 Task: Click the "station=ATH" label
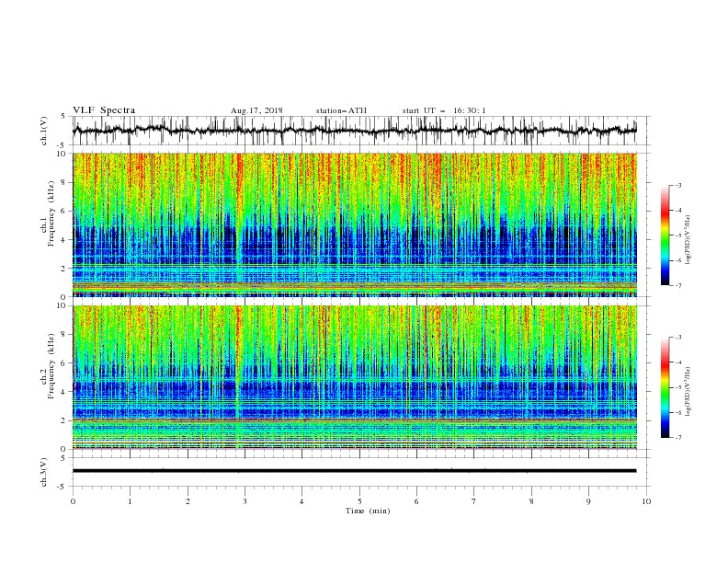coord(341,110)
